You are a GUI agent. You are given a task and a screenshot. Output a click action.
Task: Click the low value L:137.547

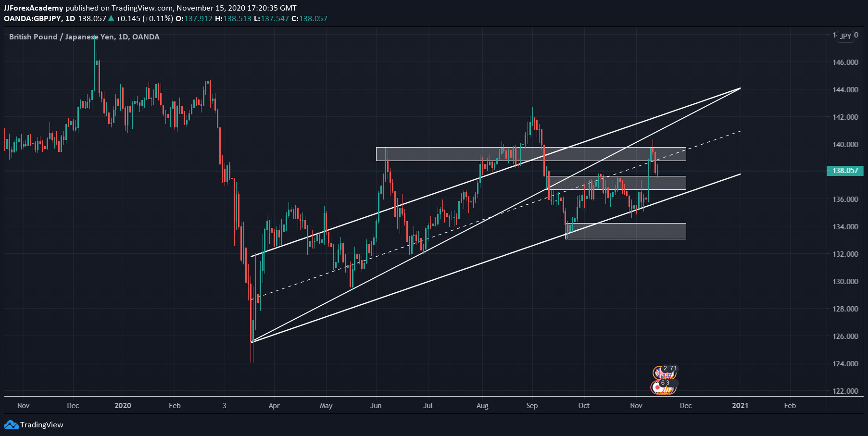[x=271, y=18]
